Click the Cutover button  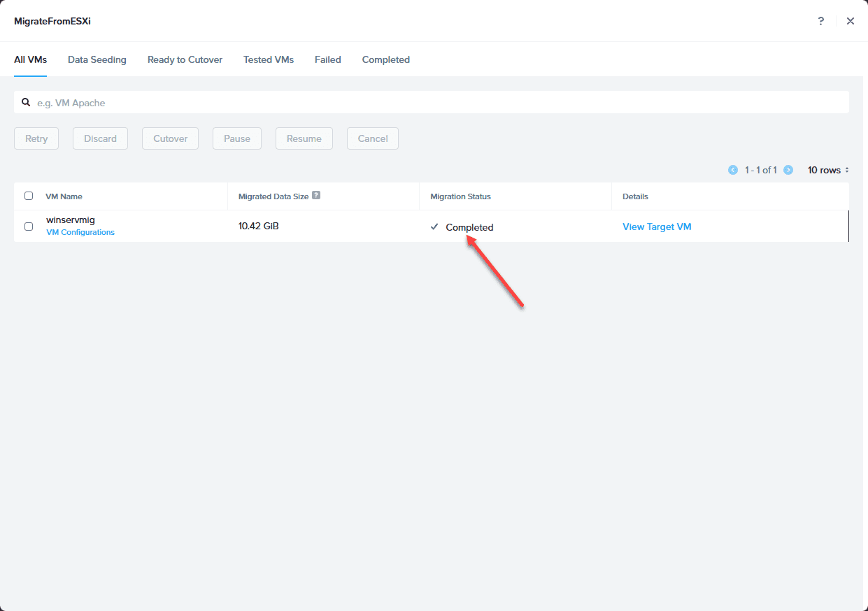(171, 138)
